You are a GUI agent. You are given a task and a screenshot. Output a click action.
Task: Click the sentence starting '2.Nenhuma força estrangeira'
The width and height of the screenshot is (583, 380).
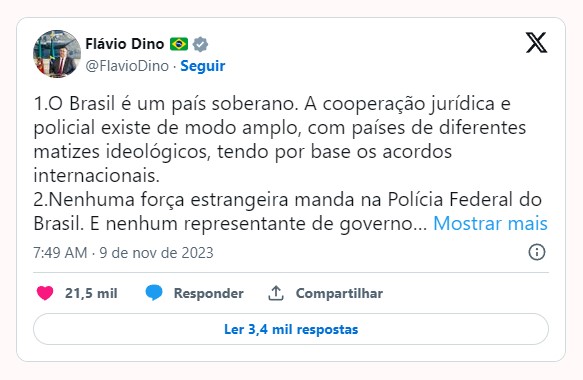(287, 212)
